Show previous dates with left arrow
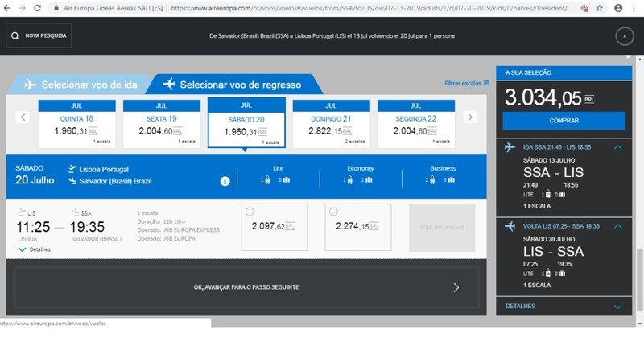 pos(23,117)
